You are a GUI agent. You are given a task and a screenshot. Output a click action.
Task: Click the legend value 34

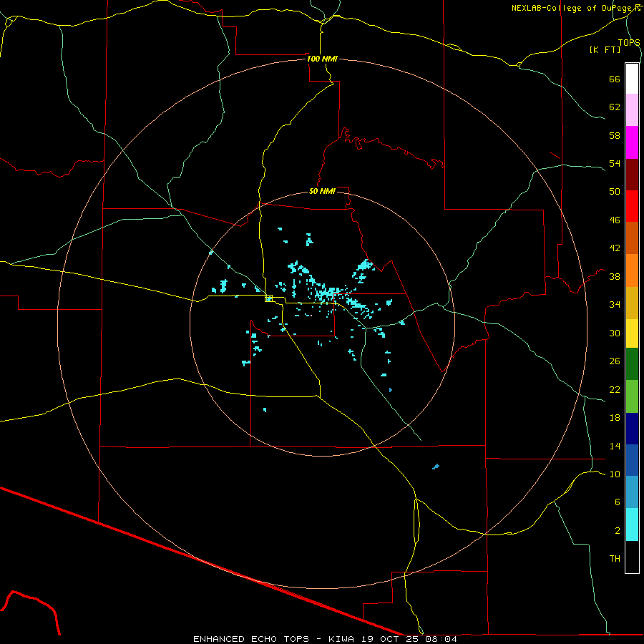(x=615, y=304)
